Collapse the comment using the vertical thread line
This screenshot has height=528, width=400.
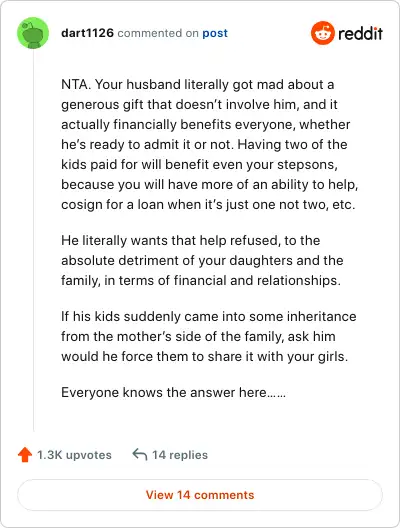(x=33, y=240)
